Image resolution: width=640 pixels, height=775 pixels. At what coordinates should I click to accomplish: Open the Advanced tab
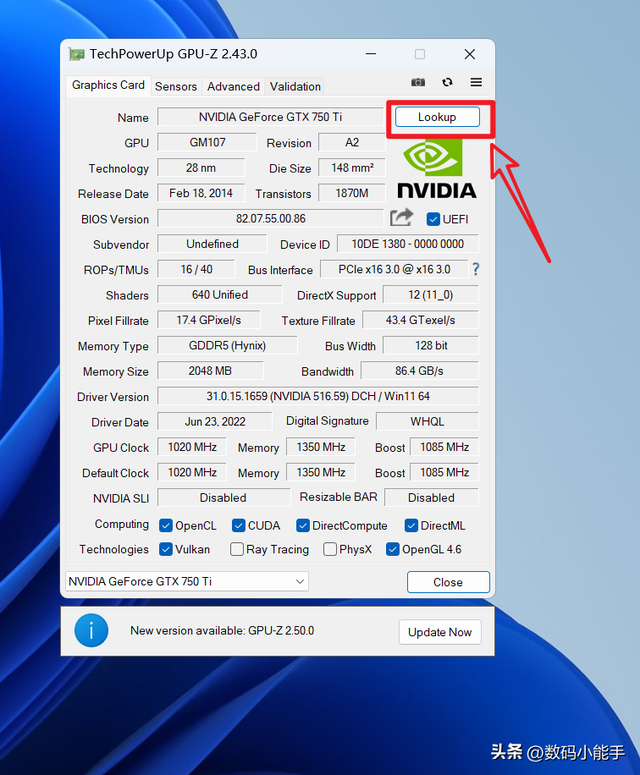233,87
